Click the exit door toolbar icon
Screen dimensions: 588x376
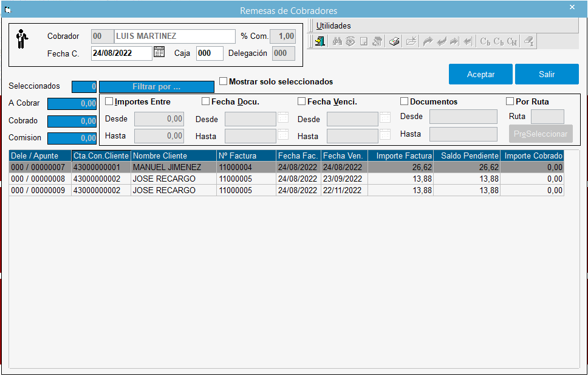[320, 41]
